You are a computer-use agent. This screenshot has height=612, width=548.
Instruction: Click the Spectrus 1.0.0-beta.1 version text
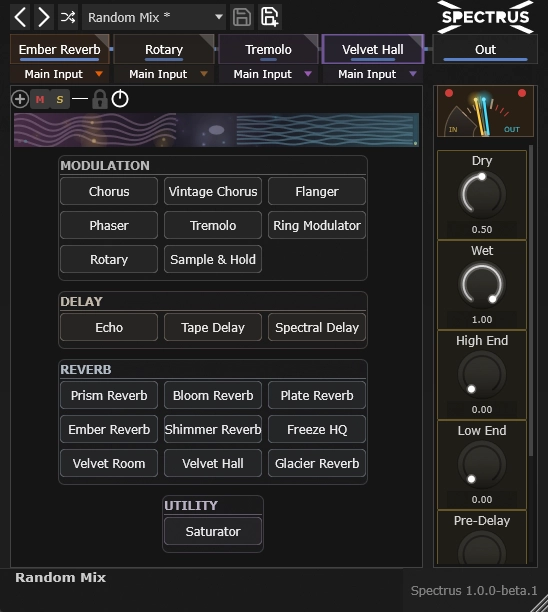coord(474,591)
